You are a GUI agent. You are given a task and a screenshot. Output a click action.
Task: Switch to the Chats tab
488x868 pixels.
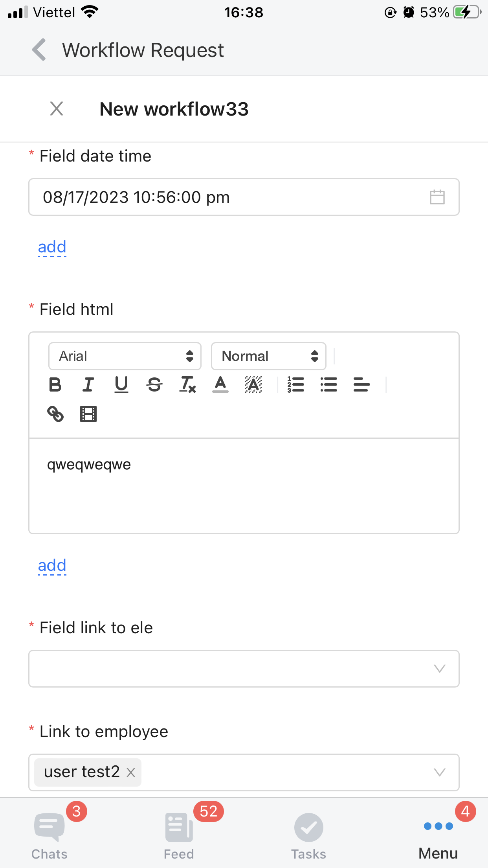point(50,833)
